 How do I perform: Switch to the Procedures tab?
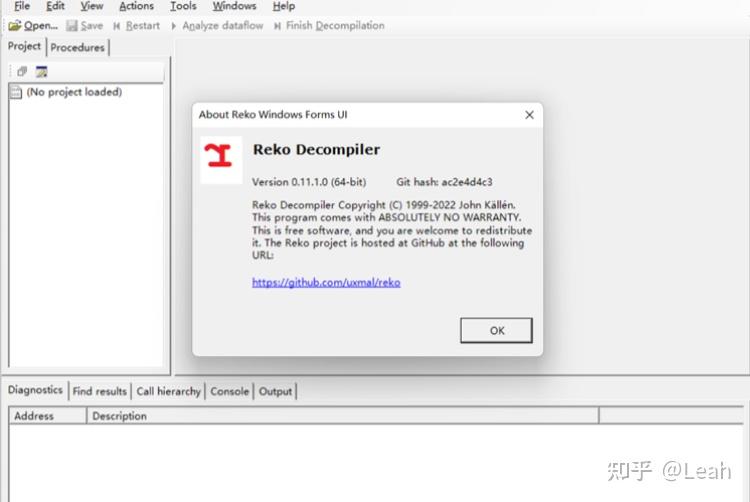click(77, 47)
